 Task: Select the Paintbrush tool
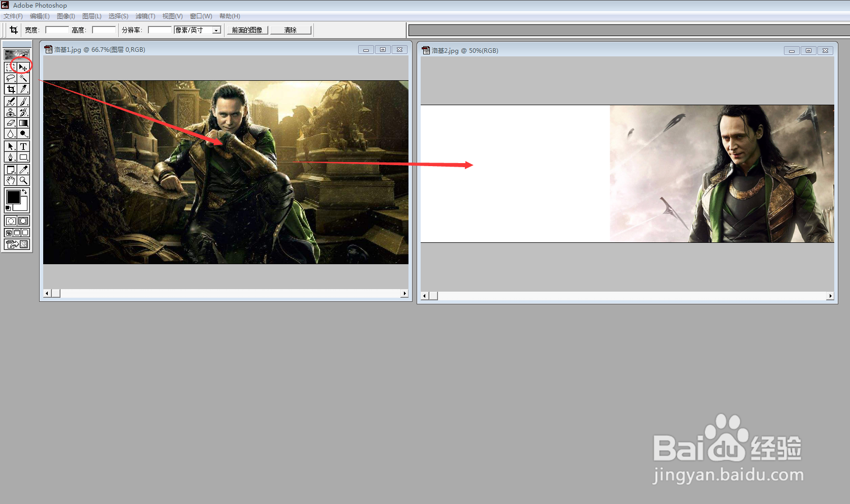pyautogui.click(x=23, y=102)
